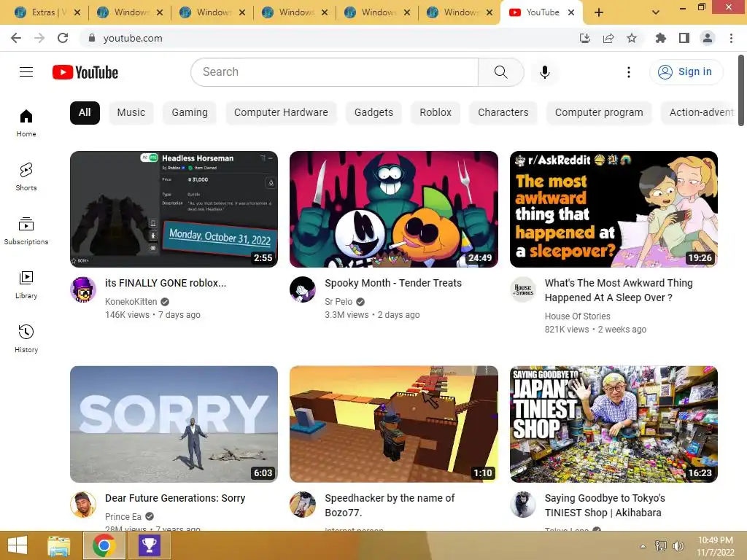Click the share page icon in address bar

[608, 38]
